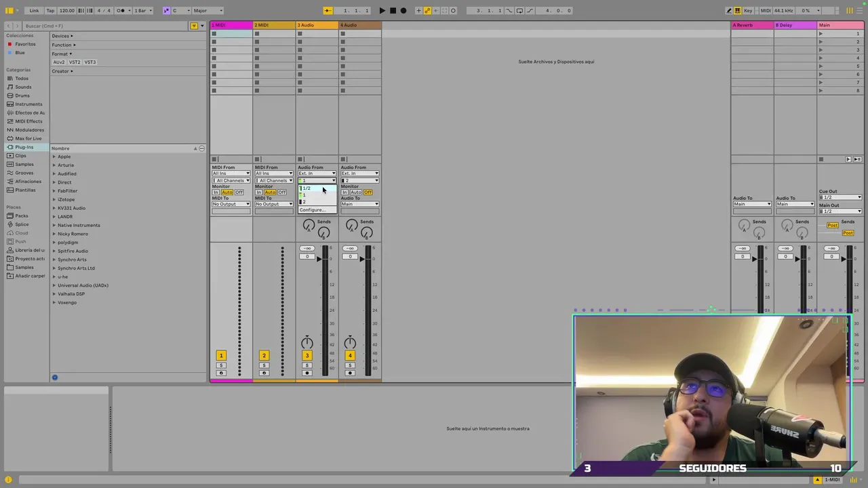Viewport: 868px width, 488px height.
Task: Start playback with the Play button
Action: pyautogui.click(x=382, y=10)
